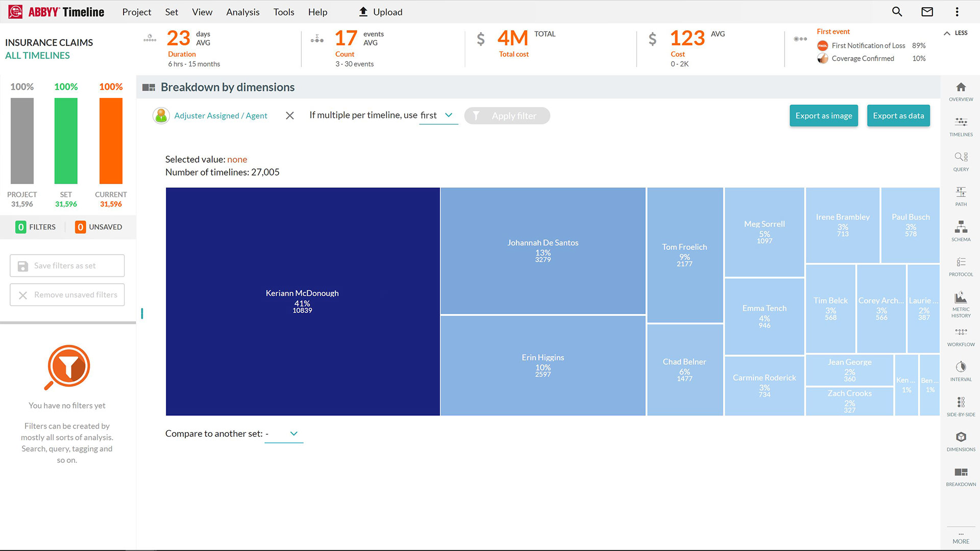
Task: Open the Set menu
Action: click(x=171, y=12)
